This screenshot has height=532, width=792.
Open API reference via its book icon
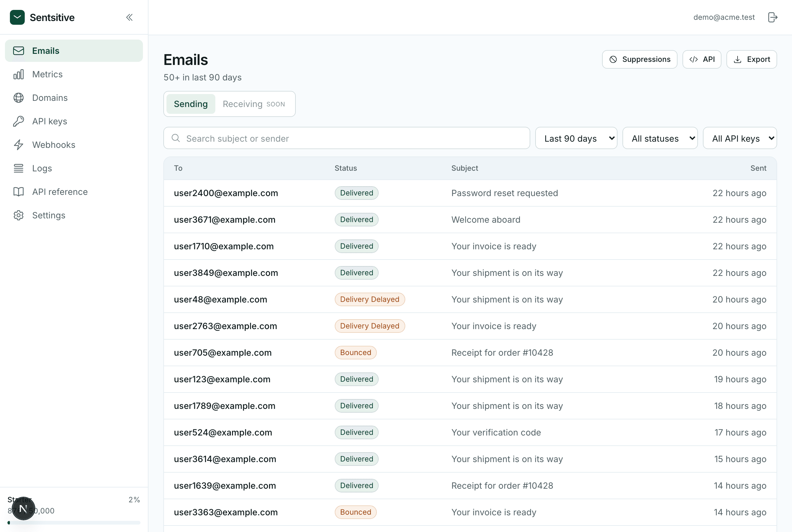point(19,192)
